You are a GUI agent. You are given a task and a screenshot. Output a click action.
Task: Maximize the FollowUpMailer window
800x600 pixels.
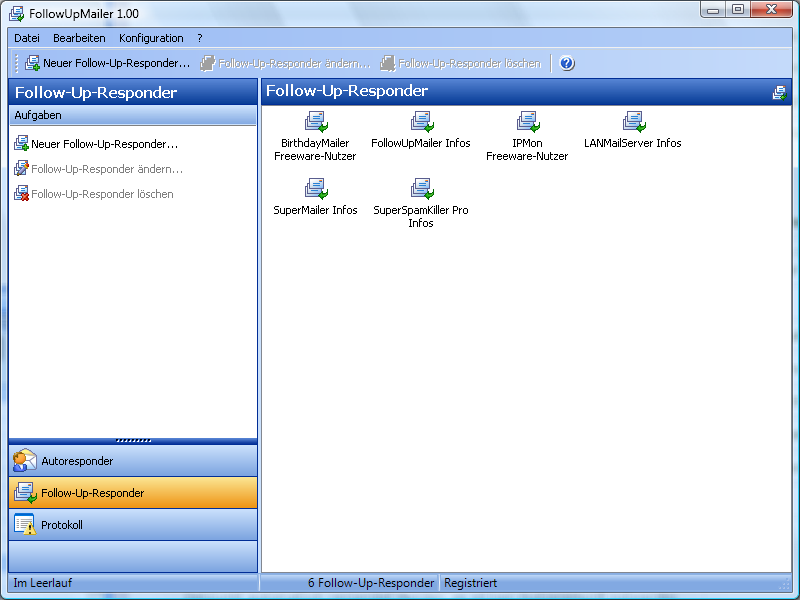738,10
